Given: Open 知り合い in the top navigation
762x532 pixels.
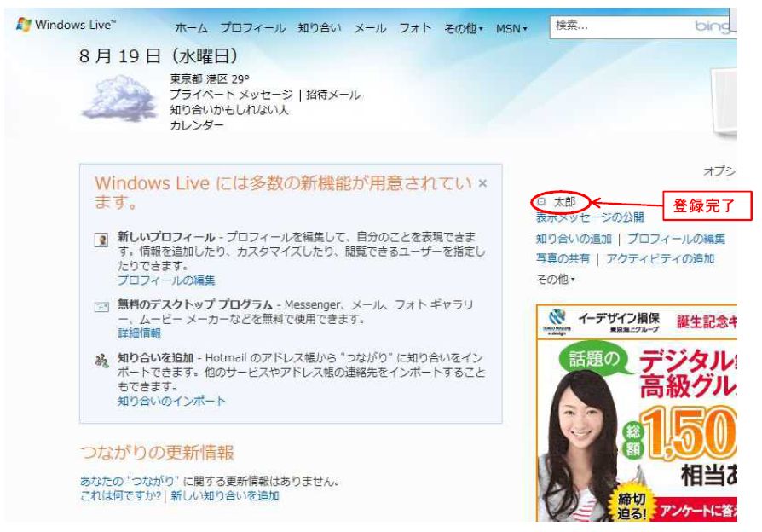Looking at the screenshot, I should click(320, 28).
